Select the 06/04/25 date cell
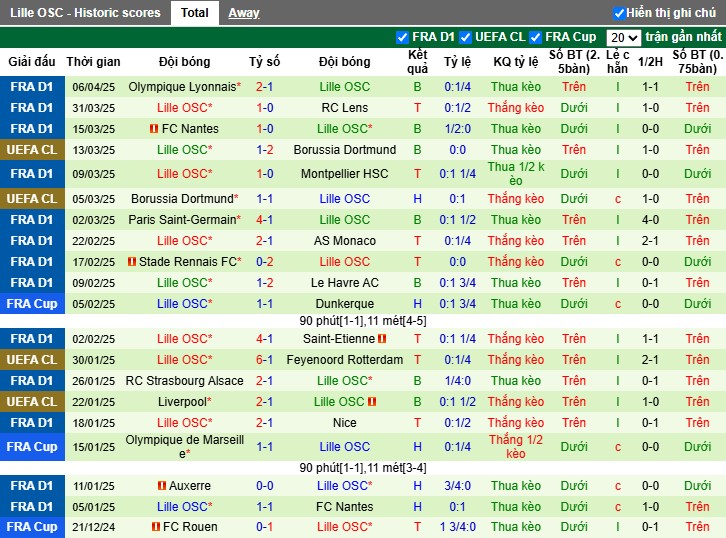Viewport: 726px width, 538px height. click(94, 87)
